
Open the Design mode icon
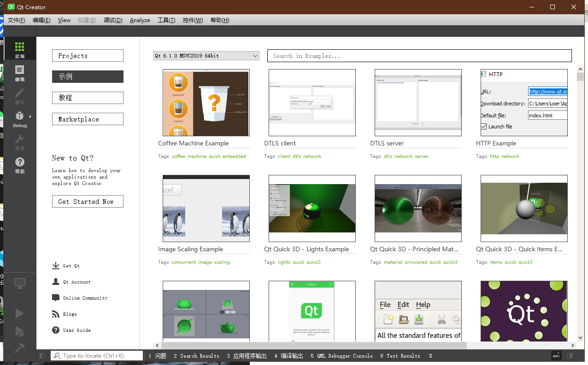19,93
